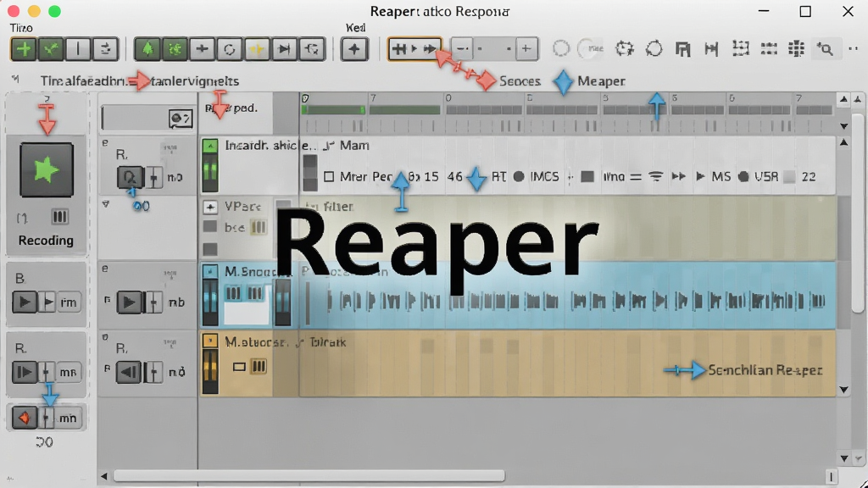Click the bars icon next to 'bce'
The image size is (868, 488).
point(259,227)
